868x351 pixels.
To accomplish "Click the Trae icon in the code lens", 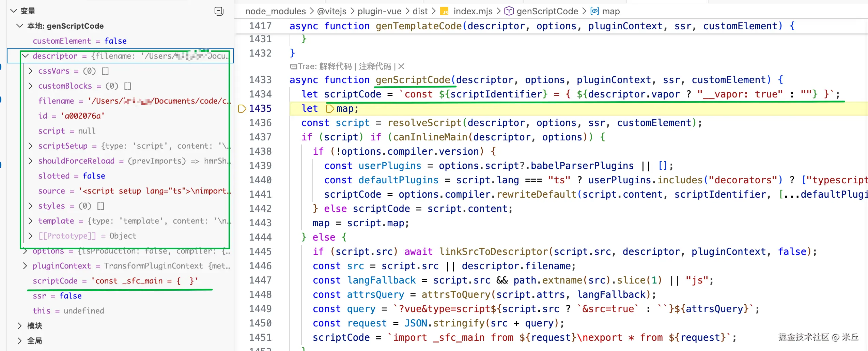I will point(293,66).
